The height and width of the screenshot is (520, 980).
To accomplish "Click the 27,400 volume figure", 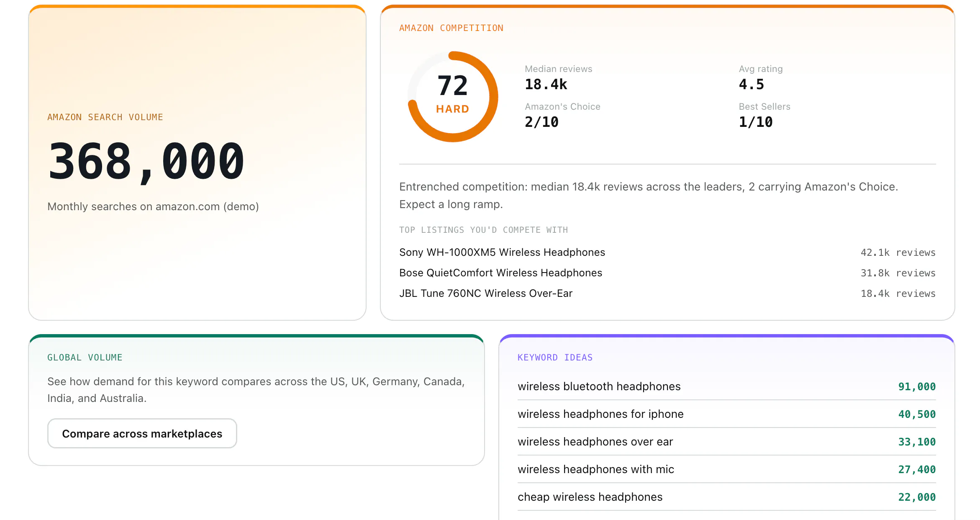I will 917,469.
